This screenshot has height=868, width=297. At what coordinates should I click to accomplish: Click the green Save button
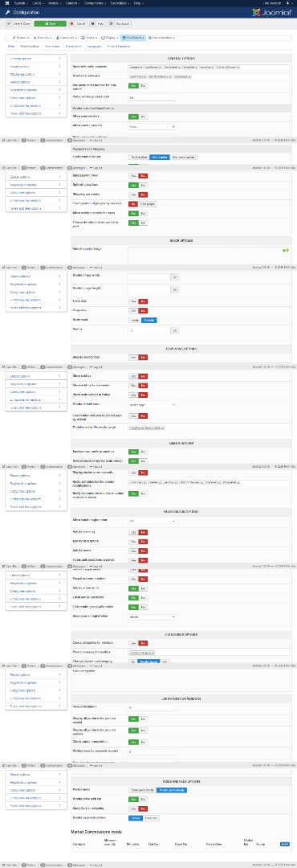click(x=50, y=24)
